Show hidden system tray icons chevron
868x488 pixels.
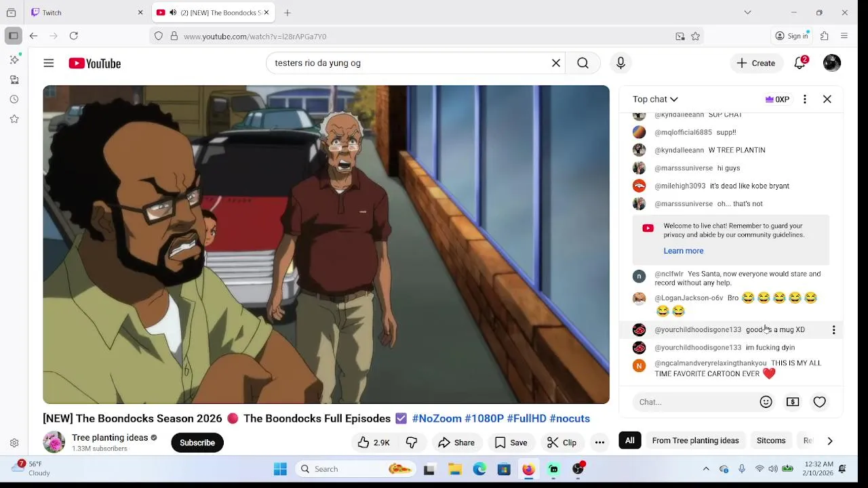(706, 469)
